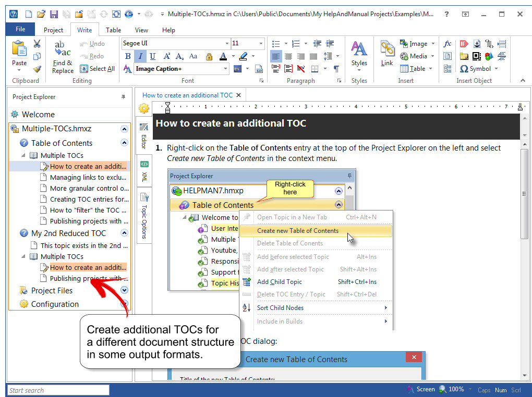Click the bulleted list icon
The width and height of the screenshot is (532, 397).
(x=276, y=44)
